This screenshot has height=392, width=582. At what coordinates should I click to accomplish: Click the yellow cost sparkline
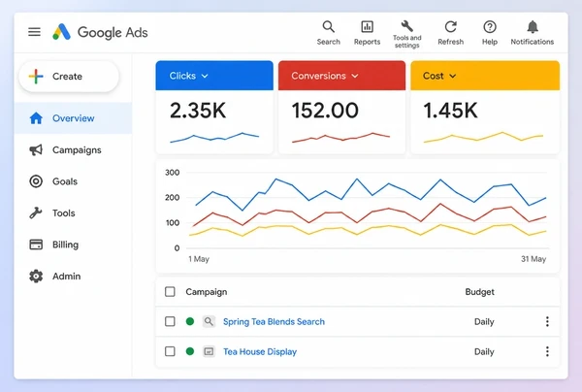pos(483,138)
